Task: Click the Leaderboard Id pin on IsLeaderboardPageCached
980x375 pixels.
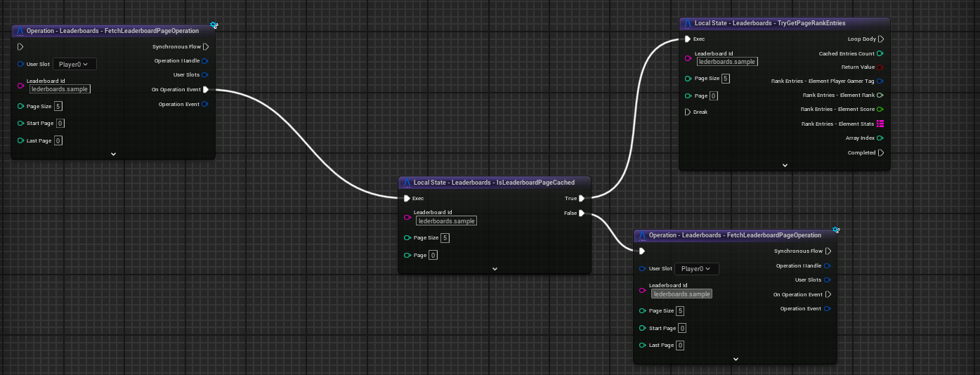Action: 407,217
